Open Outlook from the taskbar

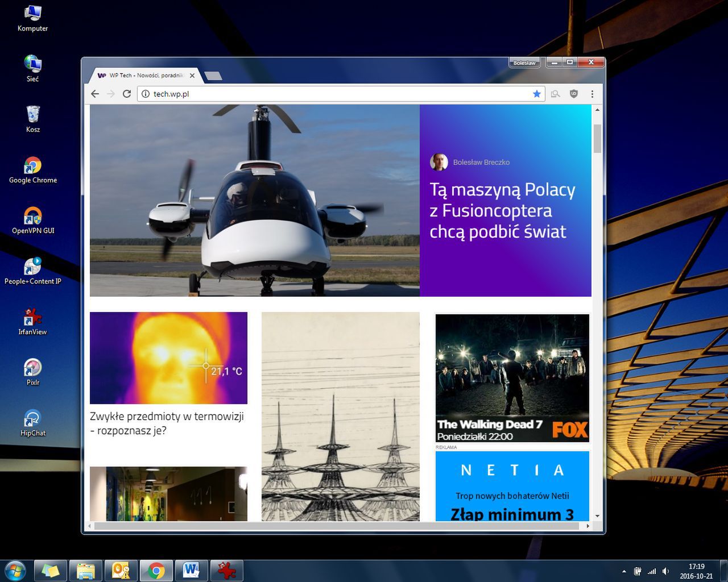121,571
